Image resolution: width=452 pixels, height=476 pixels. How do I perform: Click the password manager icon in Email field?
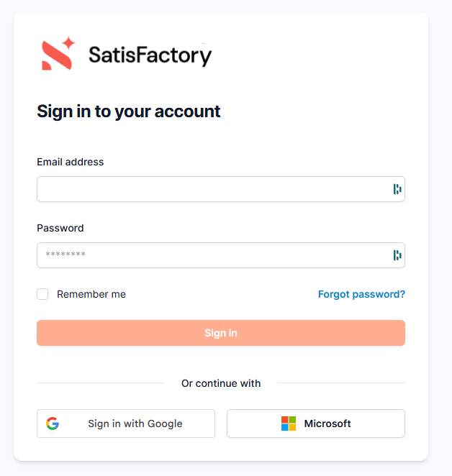pyautogui.click(x=397, y=189)
